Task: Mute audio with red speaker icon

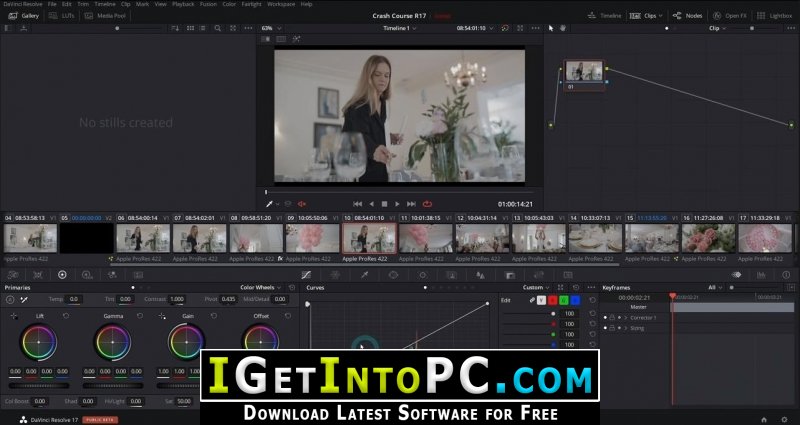Action: click(x=302, y=204)
